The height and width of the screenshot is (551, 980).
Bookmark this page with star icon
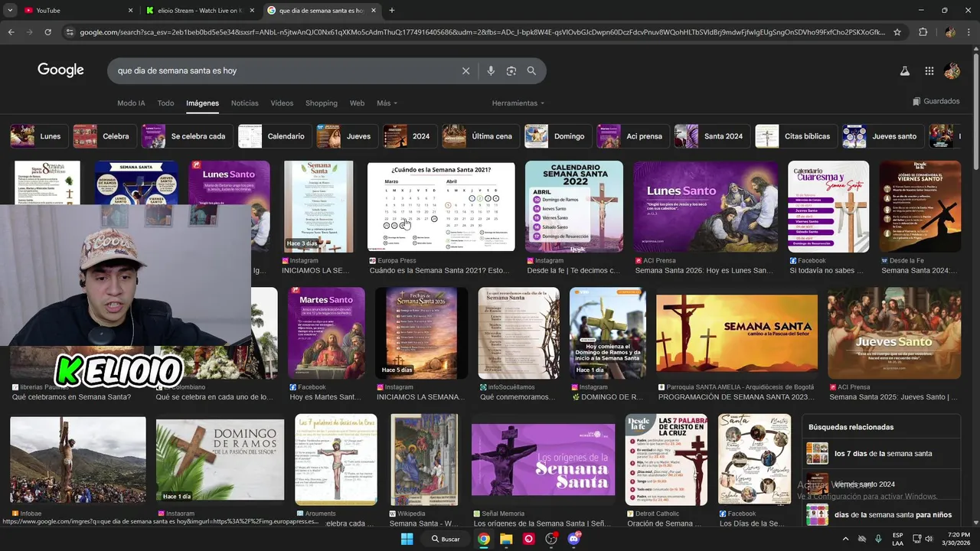click(x=897, y=32)
